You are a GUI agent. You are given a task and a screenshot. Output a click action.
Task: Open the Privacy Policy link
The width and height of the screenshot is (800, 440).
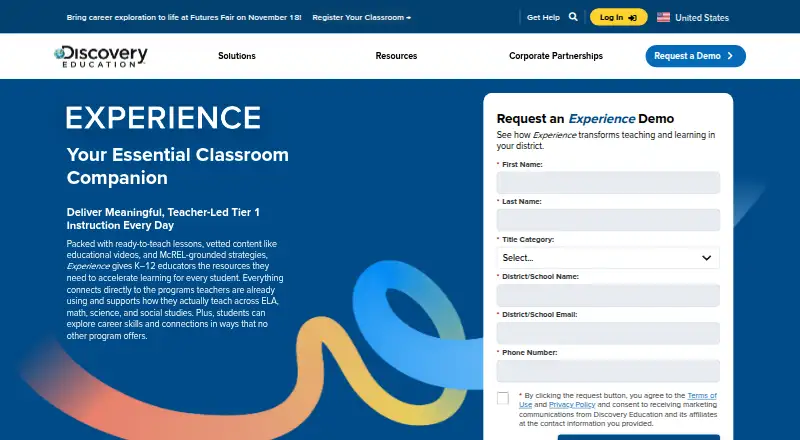tap(572, 405)
